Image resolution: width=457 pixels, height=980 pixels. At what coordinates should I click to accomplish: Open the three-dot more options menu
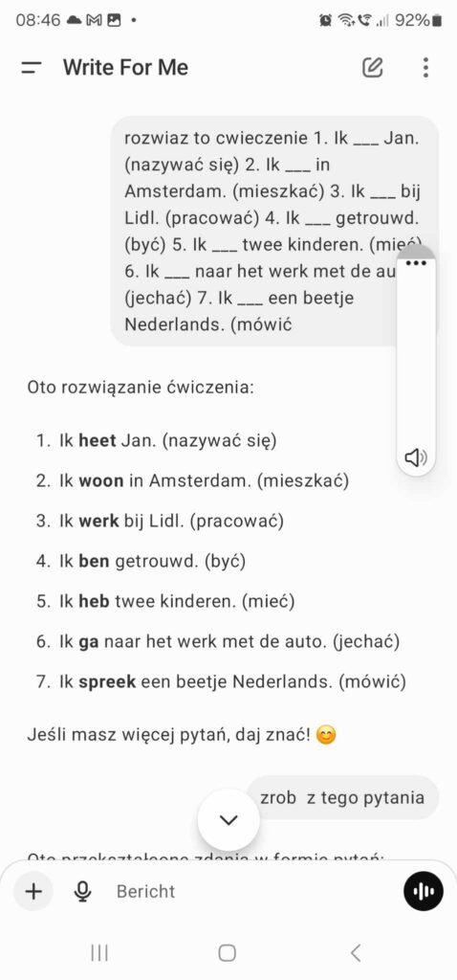425,67
